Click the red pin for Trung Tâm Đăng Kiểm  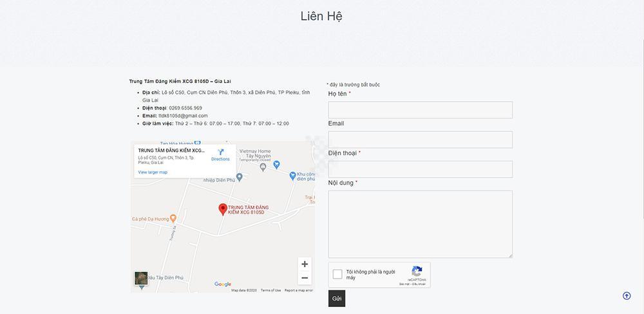[223, 209]
